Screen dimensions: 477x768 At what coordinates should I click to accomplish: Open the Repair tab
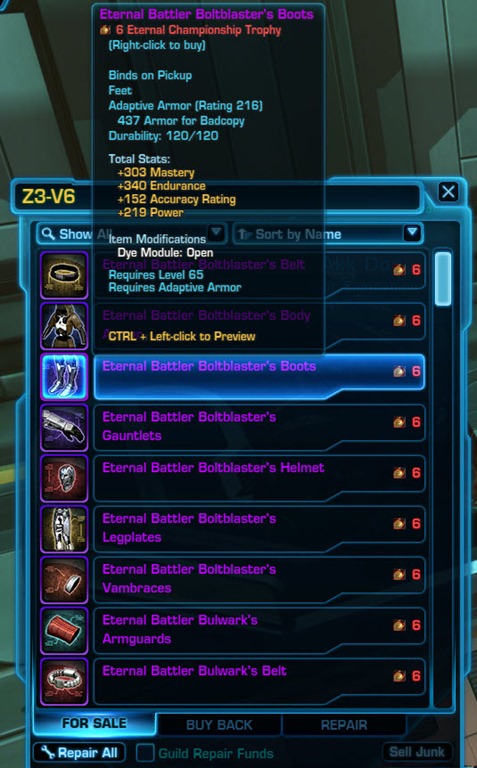click(x=344, y=725)
